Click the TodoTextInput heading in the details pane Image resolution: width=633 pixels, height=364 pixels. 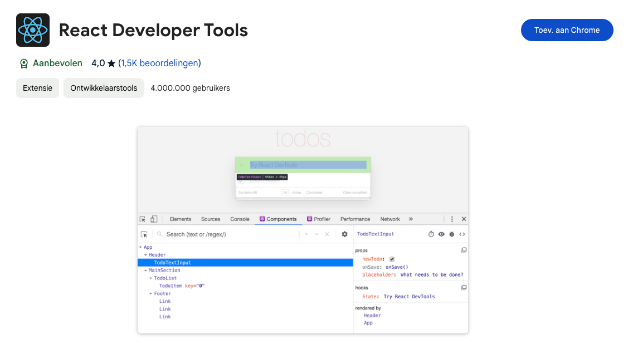pos(376,234)
